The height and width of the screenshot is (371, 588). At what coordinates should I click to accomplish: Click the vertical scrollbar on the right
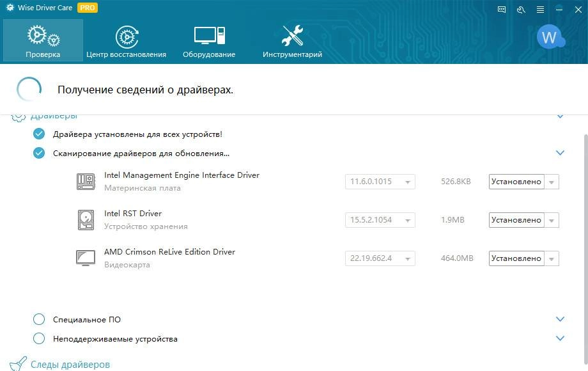click(x=585, y=249)
